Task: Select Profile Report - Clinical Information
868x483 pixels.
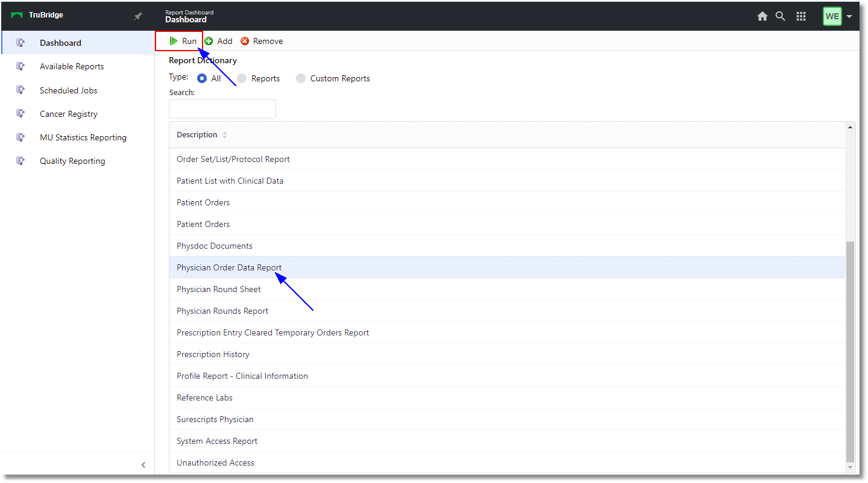Action: 507,376
